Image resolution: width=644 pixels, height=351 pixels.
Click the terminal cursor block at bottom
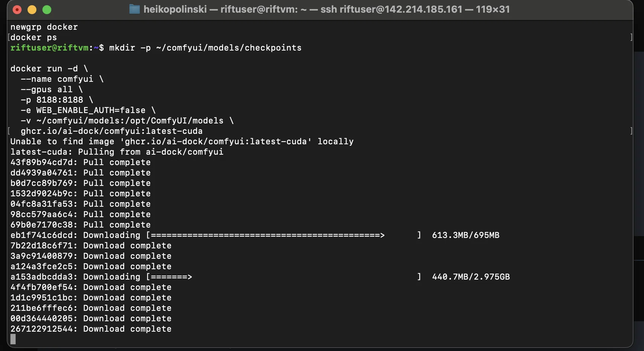click(x=13, y=338)
